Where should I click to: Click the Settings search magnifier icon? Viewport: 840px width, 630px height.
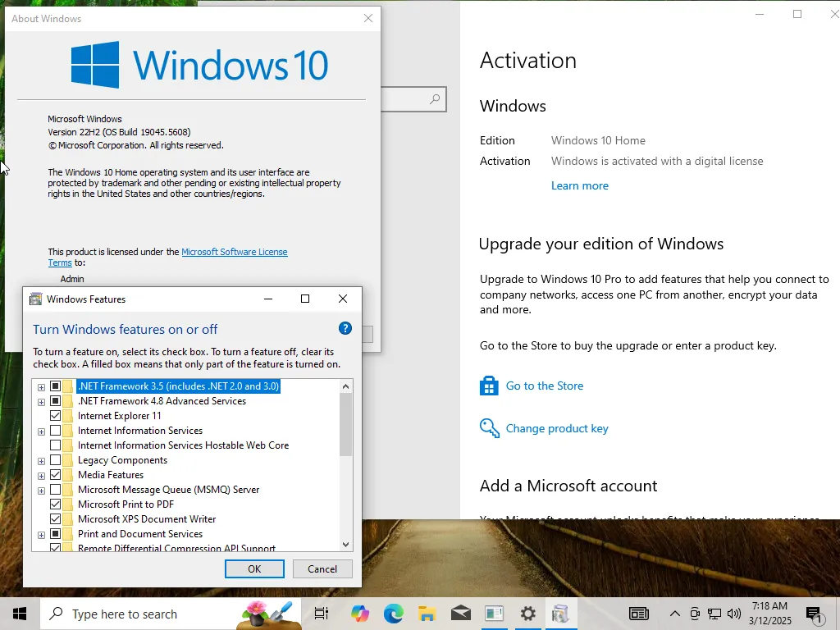pyautogui.click(x=435, y=99)
